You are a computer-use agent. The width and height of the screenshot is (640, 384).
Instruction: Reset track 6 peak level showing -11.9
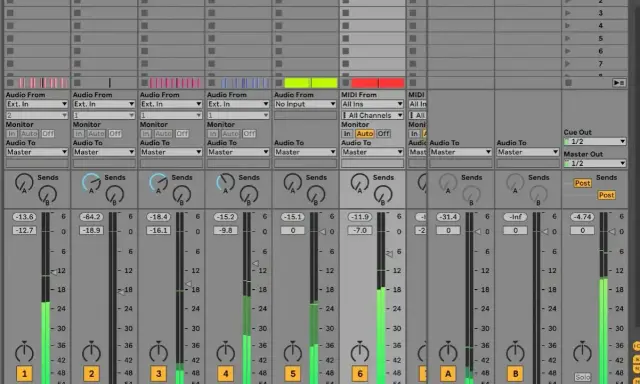360,217
